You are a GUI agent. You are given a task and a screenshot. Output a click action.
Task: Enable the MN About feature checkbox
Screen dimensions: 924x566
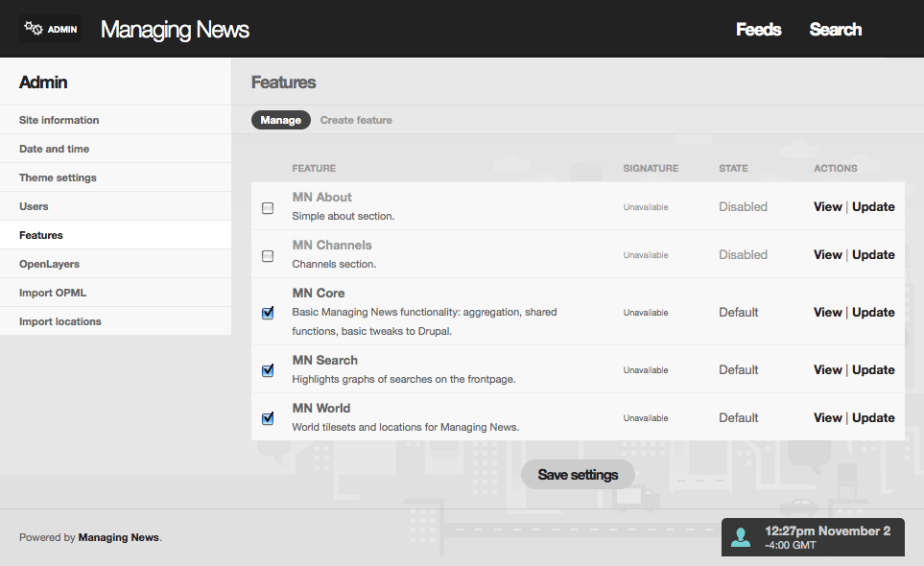coord(268,208)
